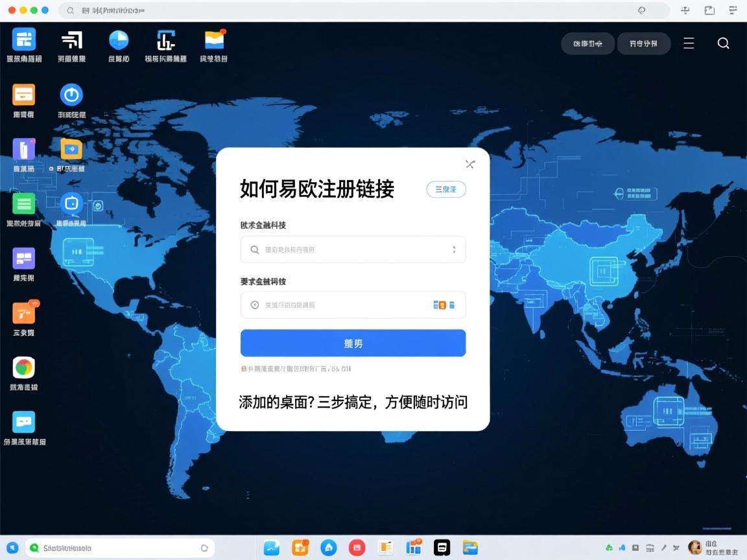Focus the second input field in dialog
Image resolution: width=747 pixels, height=560 pixels.
[353, 305]
